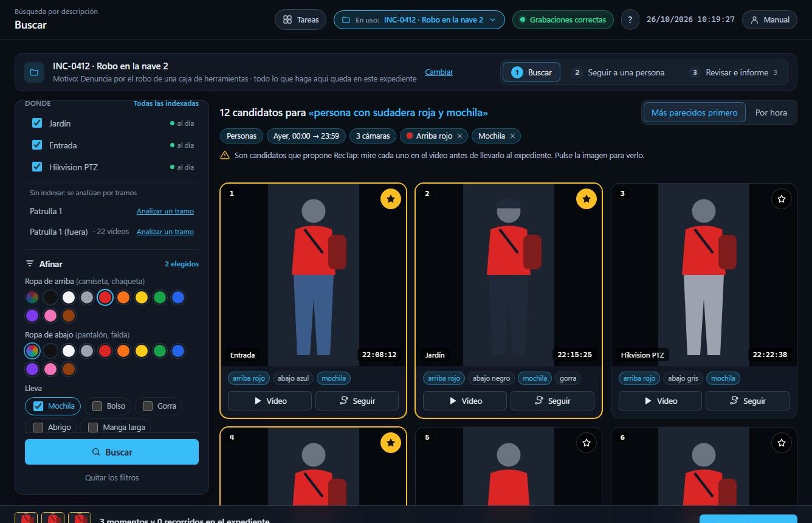
Task: Star candidate 3 from Hikvision PTZ
Action: coord(782,199)
